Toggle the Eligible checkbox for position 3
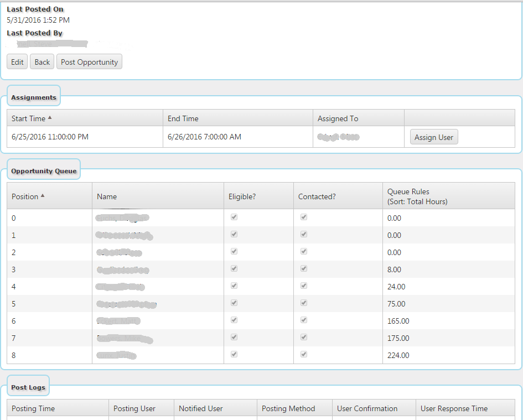This screenshot has width=523, height=420. point(234,268)
